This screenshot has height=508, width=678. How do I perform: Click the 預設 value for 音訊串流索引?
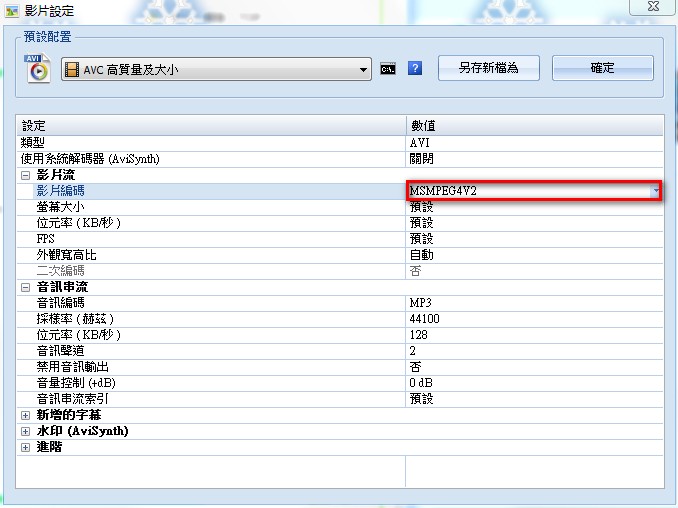[x=422, y=399]
